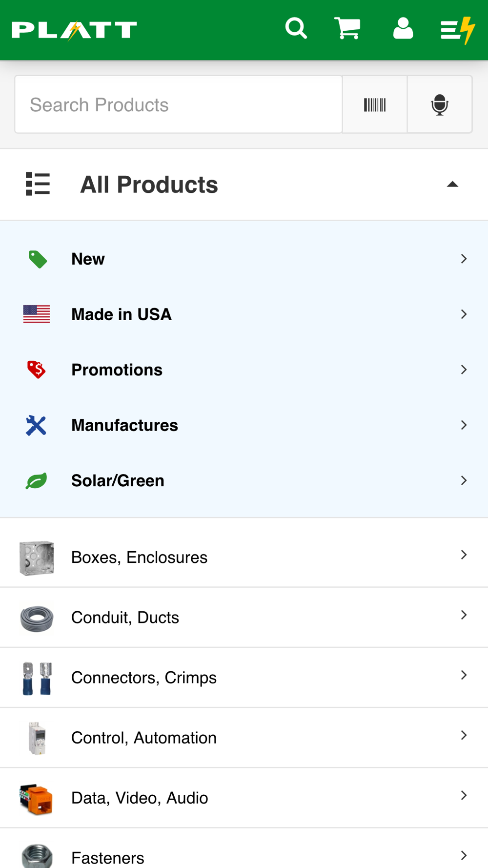488x868 pixels.
Task: Open Boxes, Enclosures category
Action: point(244,557)
